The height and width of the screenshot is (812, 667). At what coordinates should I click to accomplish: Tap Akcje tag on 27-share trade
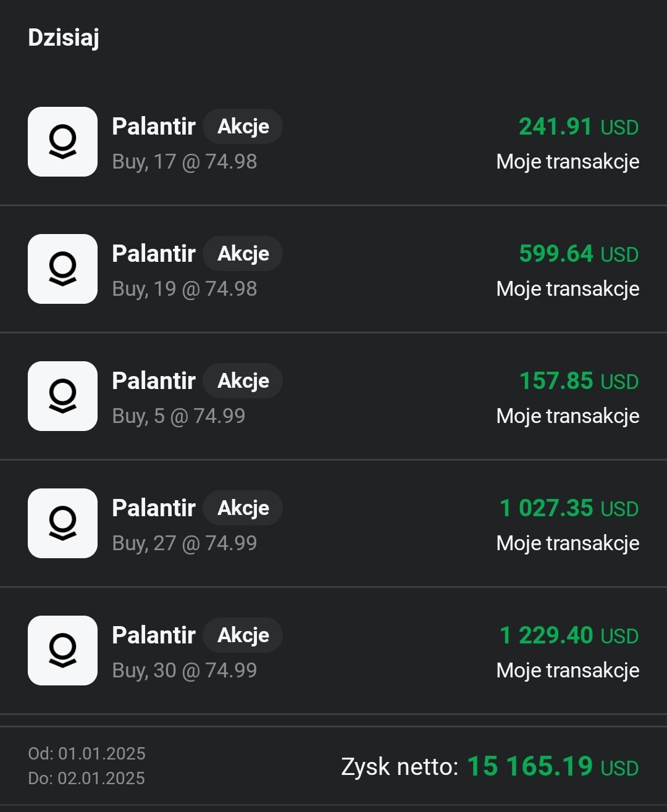coord(243,508)
